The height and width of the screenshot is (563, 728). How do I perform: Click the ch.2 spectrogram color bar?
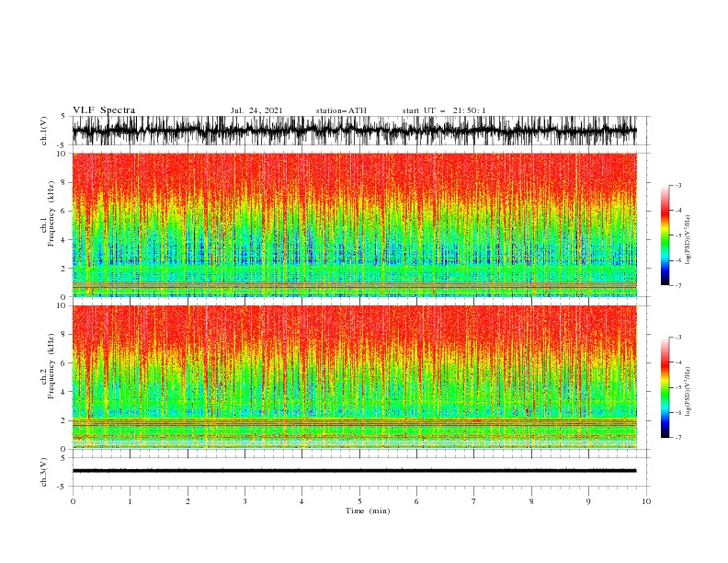(665, 387)
